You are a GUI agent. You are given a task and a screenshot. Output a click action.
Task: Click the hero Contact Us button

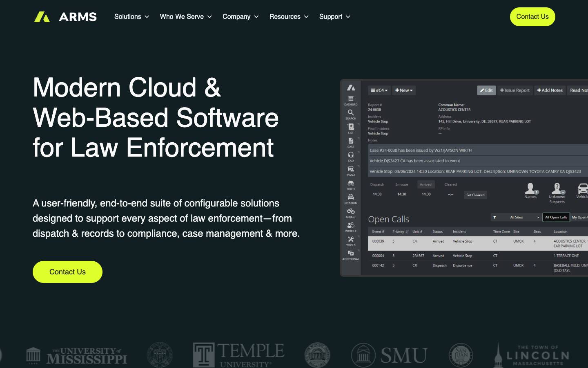point(67,272)
